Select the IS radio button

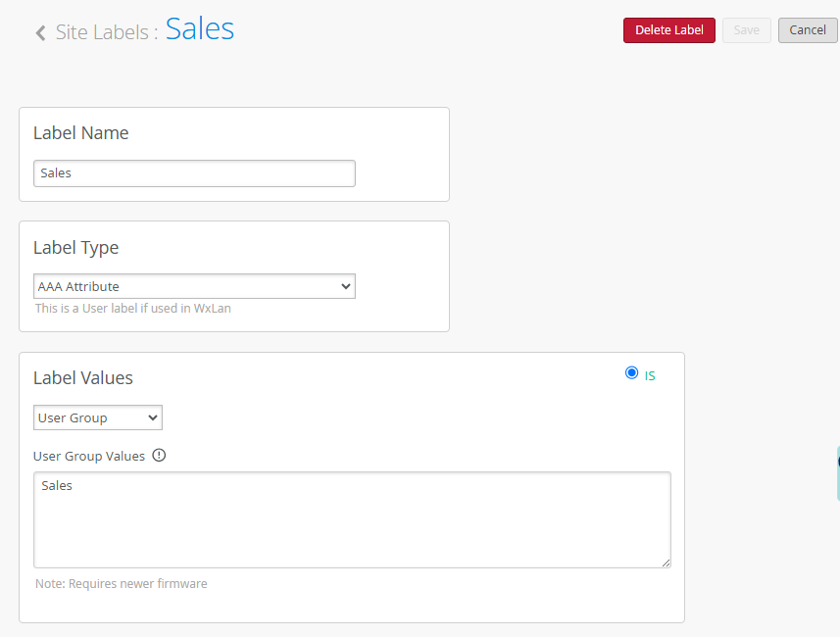point(631,372)
